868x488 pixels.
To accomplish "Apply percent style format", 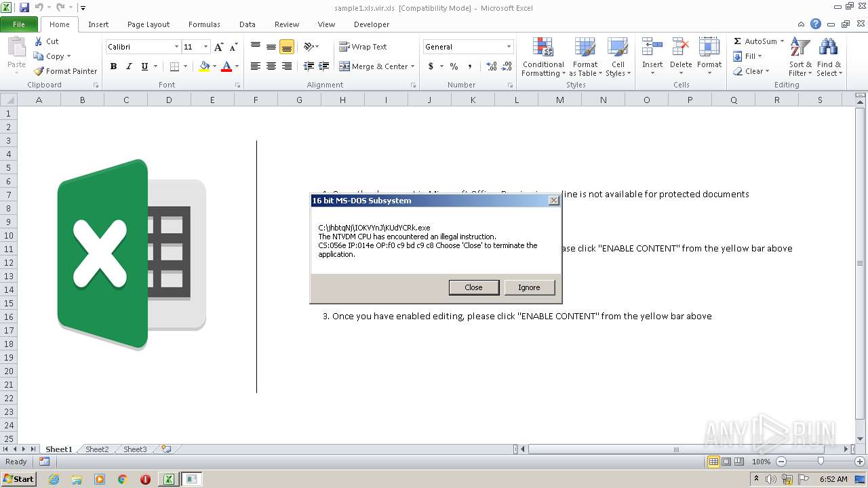I will point(454,66).
